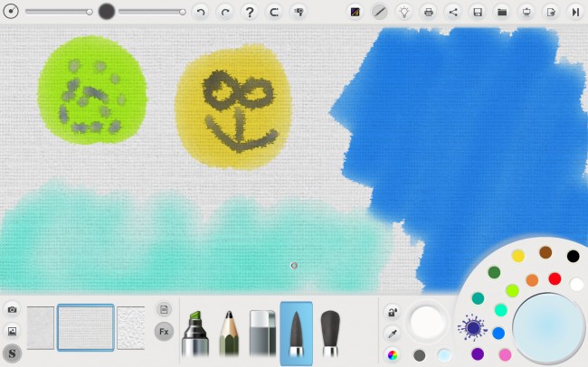Viewport: 588px width, 367px height.
Task: Choose the selected canvas weave paper thumbnail
Action: [x=86, y=327]
